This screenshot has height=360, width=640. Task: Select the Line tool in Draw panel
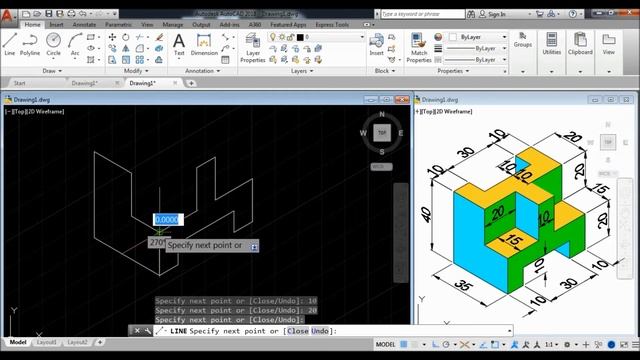click(x=9, y=44)
